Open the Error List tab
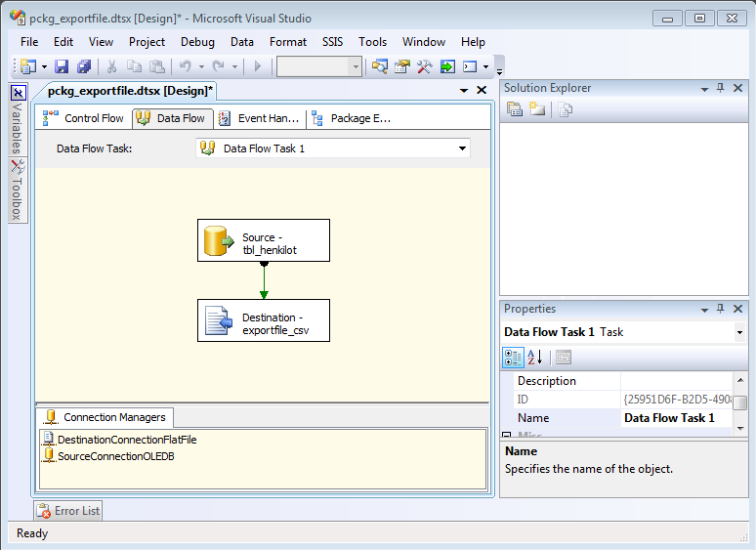The width and height of the screenshot is (756, 550). pyautogui.click(x=68, y=511)
